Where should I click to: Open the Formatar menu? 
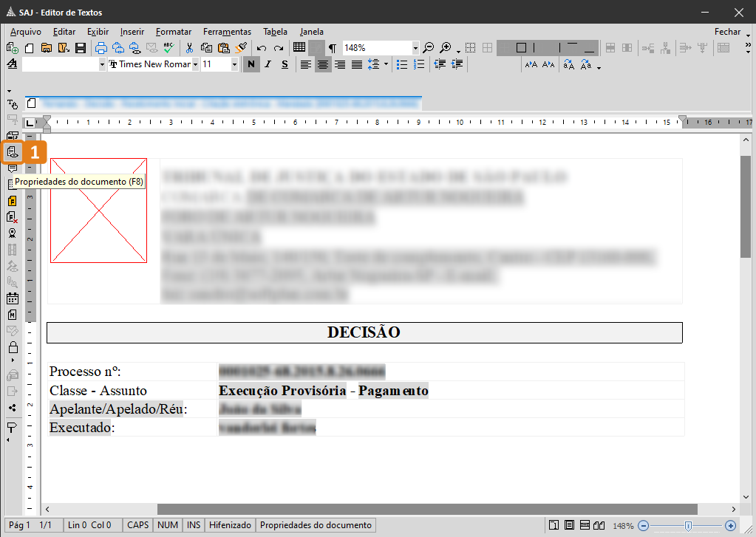(174, 32)
